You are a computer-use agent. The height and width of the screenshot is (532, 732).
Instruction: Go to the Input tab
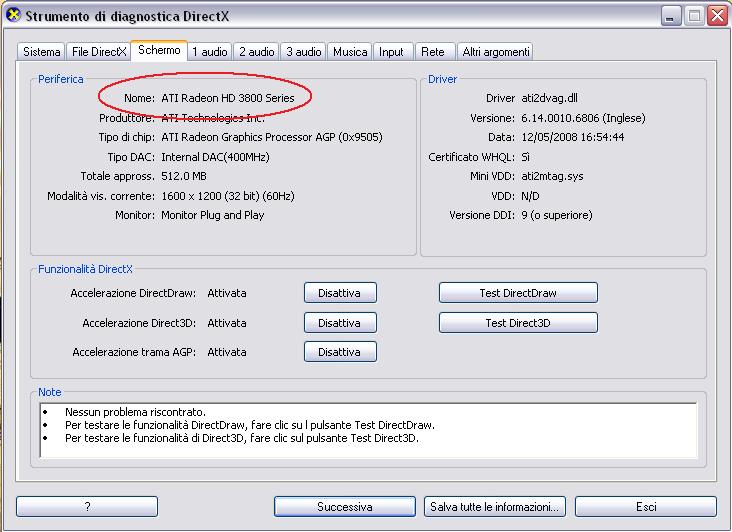[x=391, y=52]
